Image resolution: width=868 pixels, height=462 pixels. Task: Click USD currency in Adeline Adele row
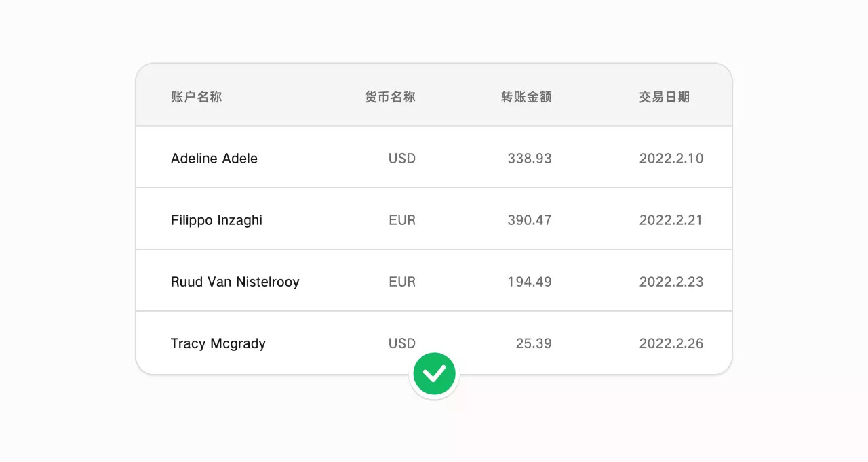(x=401, y=159)
